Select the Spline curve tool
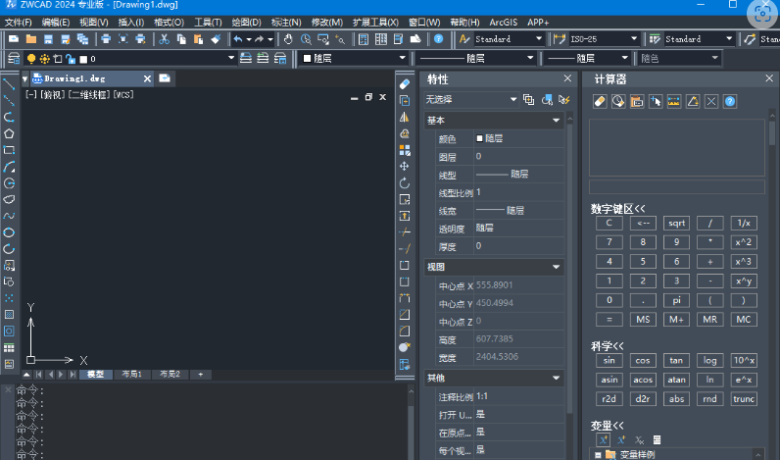The height and width of the screenshot is (460, 780). point(9,216)
